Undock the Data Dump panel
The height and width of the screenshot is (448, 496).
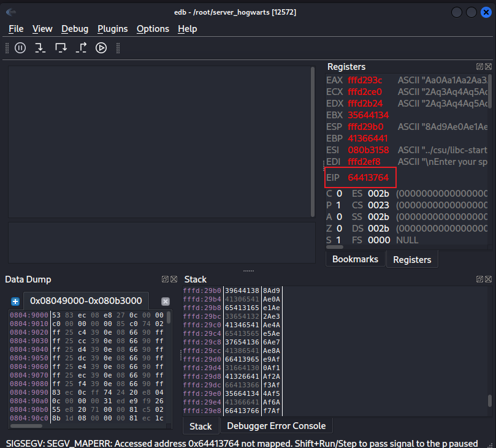(165, 279)
